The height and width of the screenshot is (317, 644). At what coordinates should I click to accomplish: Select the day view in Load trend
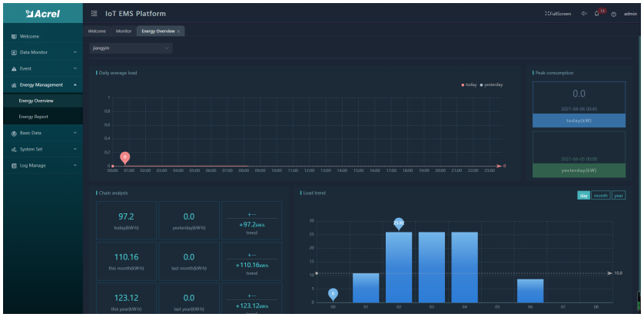(583, 196)
